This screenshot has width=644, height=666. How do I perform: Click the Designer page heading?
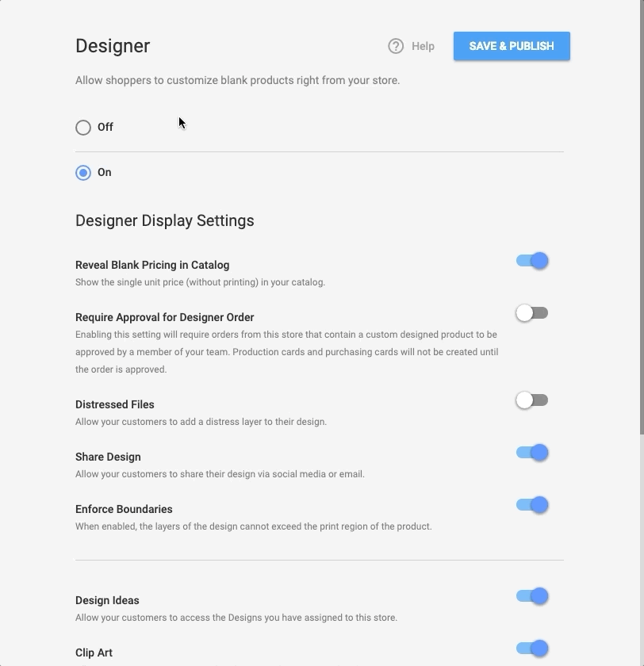(x=113, y=46)
